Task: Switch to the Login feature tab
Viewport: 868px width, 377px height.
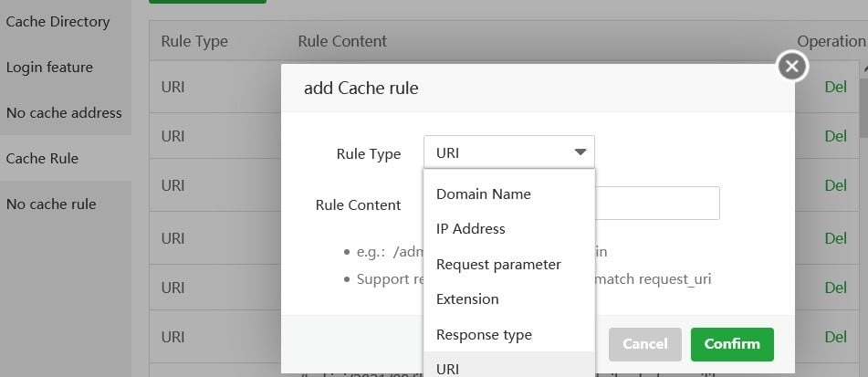Action: pyautogui.click(x=49, y=67)
